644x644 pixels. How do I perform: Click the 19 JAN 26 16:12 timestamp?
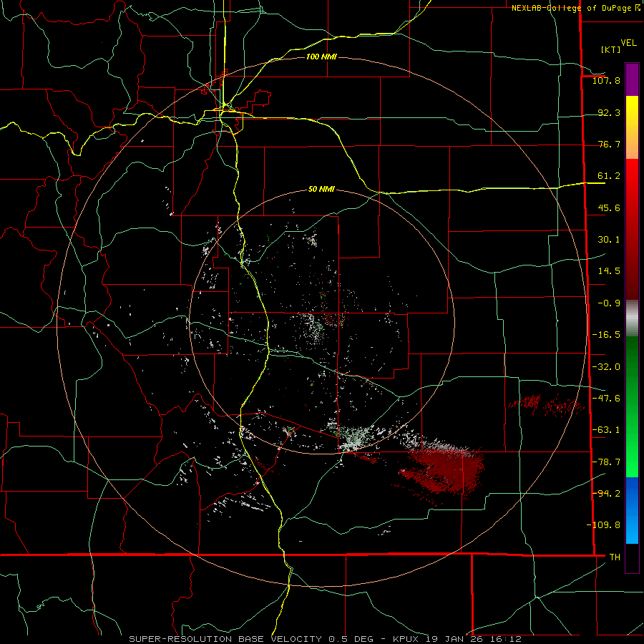tap(473, 639)
